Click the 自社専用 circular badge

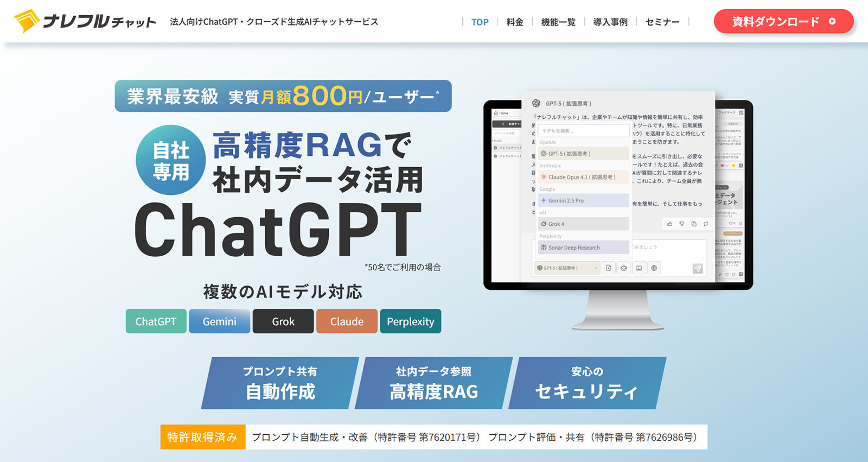171,160
